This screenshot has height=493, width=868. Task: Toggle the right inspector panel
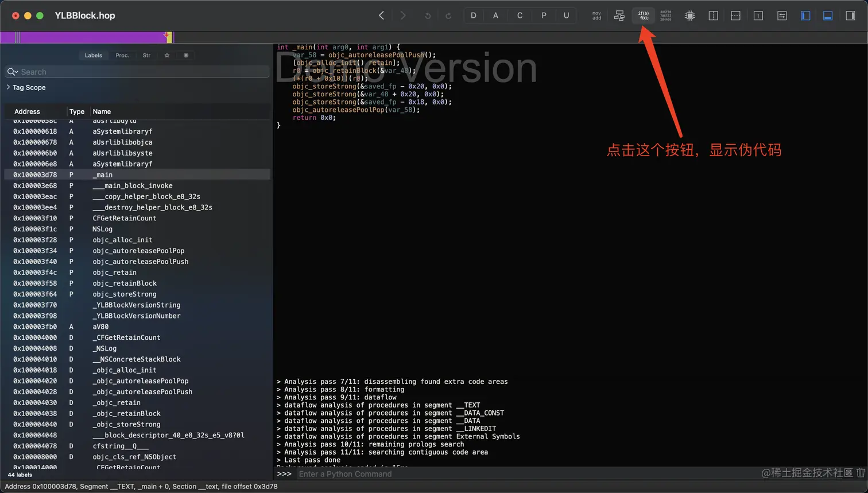click(x=851, y=15)
